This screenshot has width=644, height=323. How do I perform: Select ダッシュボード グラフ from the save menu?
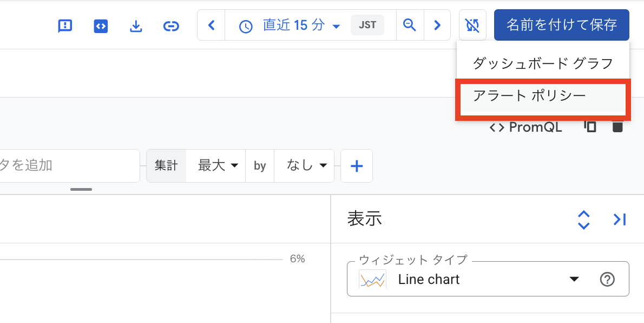543,62
